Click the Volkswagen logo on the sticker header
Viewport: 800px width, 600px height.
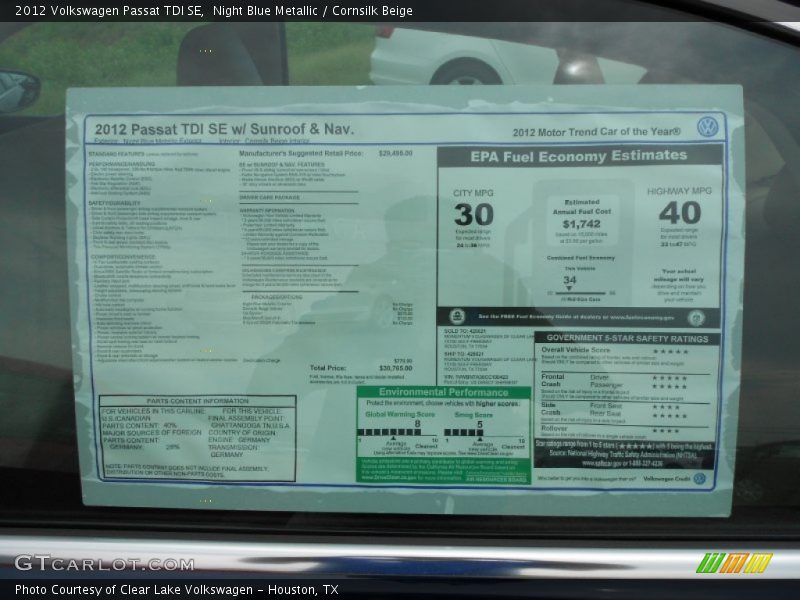(708, 127)
